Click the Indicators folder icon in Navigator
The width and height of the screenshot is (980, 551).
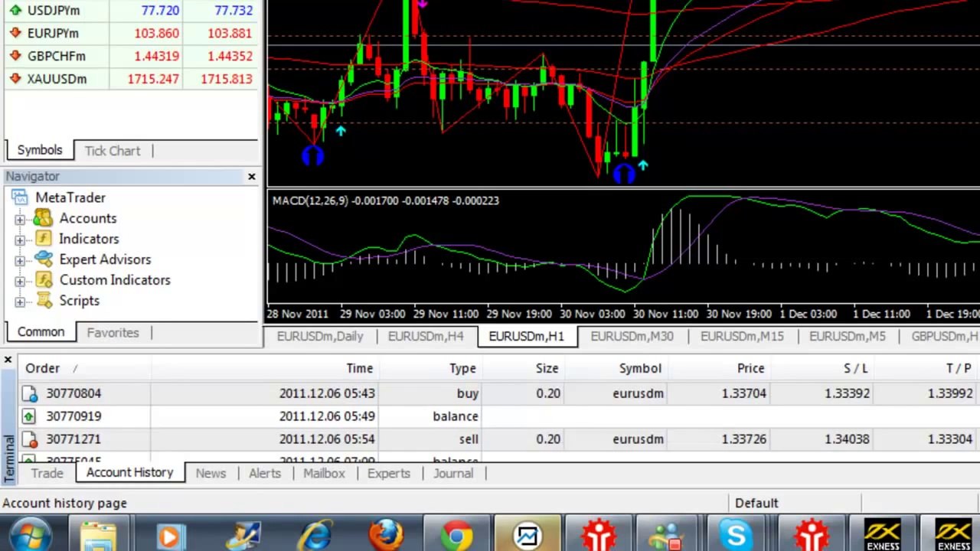44,240
